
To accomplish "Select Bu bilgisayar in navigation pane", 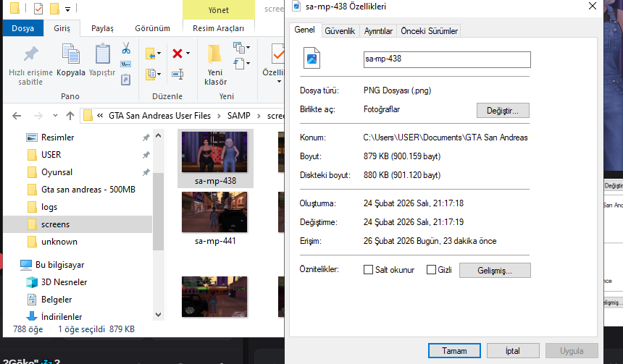I will [59, 265].
